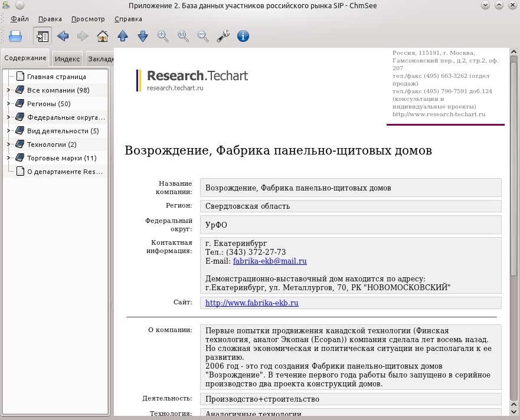
Task: Zoom in with the magnifier plus icon
Action: tap(163, 36)
